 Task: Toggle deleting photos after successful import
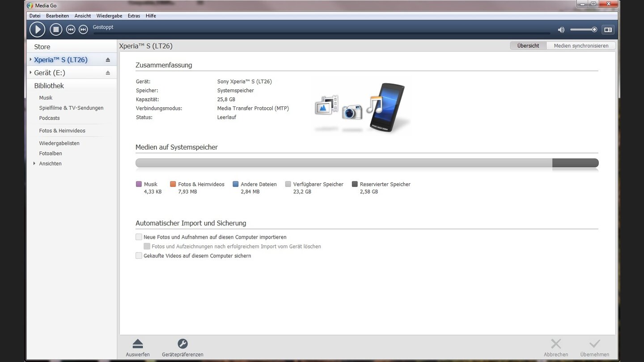147,246
